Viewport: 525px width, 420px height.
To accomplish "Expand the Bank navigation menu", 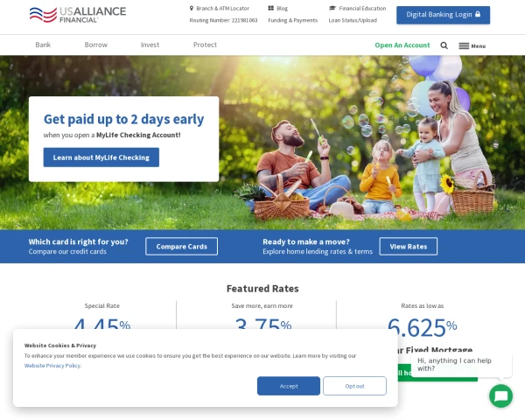I will (43, 45).
